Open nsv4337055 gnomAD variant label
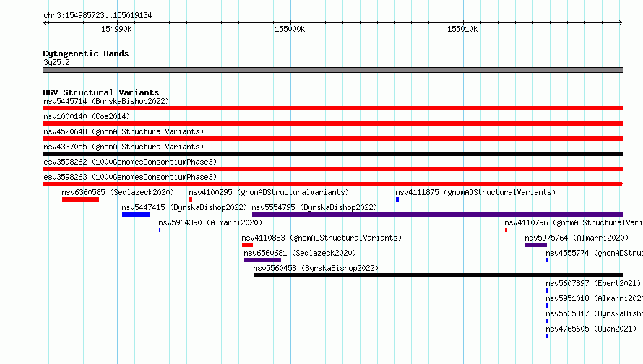The image size is (643, 364). pos(124,147)
